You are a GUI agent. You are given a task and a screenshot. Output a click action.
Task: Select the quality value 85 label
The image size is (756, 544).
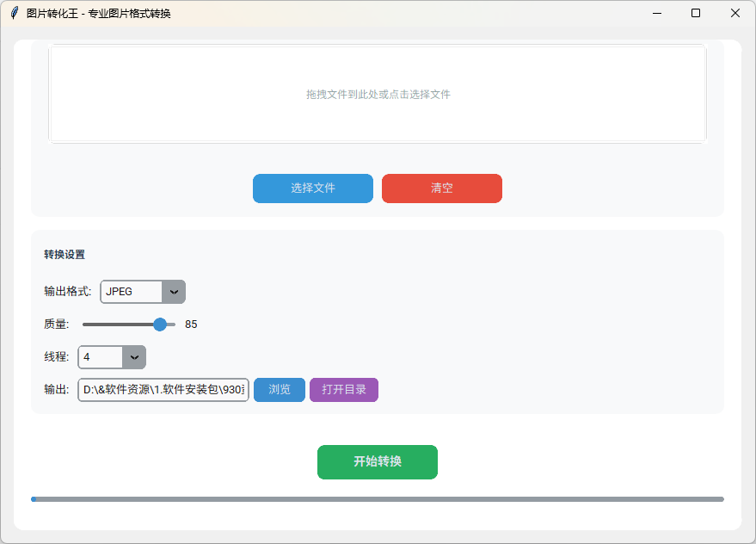pyautogui.click(x=191, y=325)
